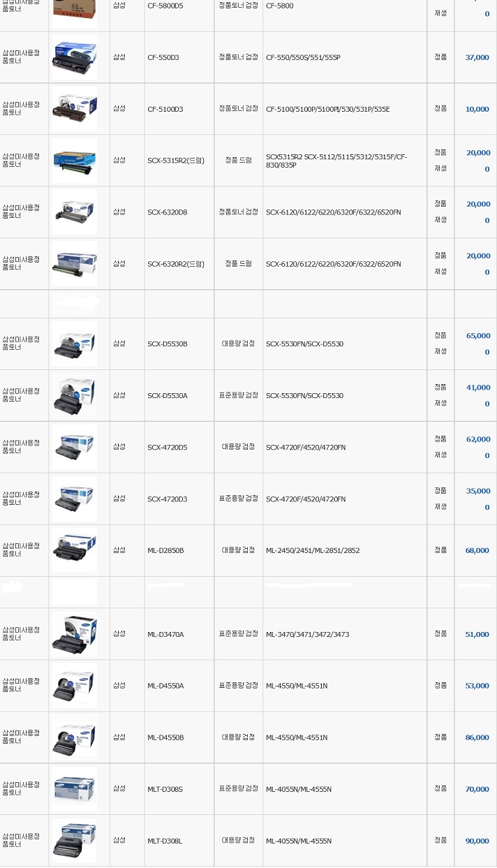Click the MLT-D308S model name
Screen dimensions: 497x868
[165, 790]
